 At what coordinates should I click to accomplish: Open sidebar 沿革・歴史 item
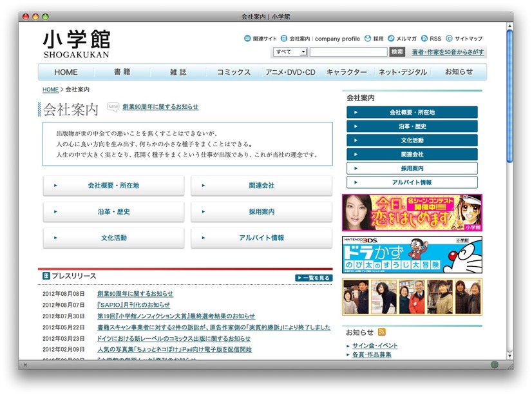412,126
